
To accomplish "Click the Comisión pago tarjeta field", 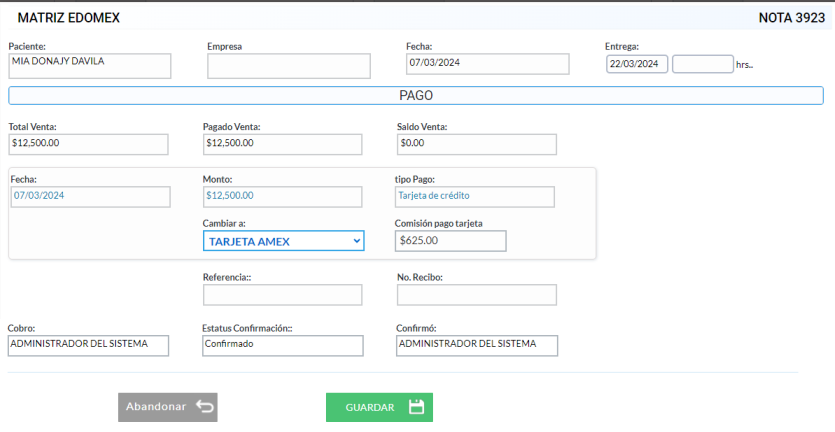I will pos(451,241).
